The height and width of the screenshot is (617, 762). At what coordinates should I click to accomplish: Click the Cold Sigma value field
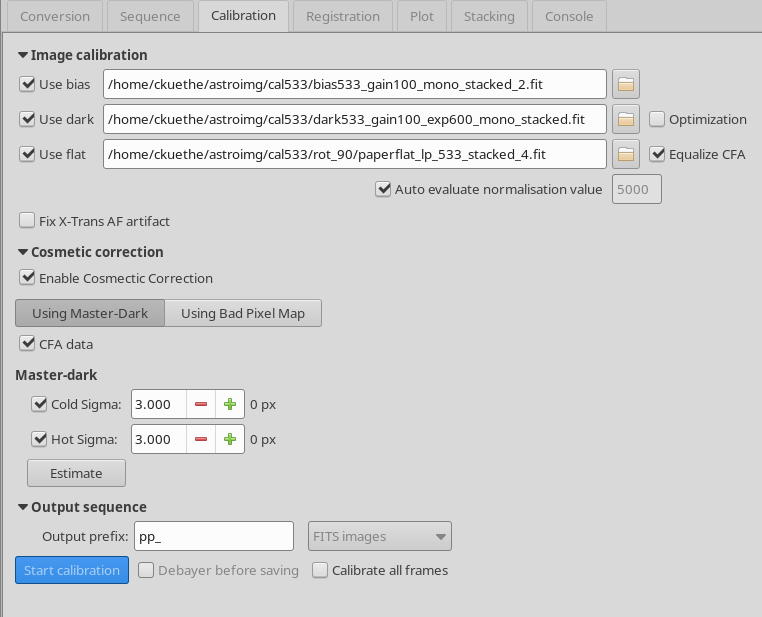pos(159,404)
